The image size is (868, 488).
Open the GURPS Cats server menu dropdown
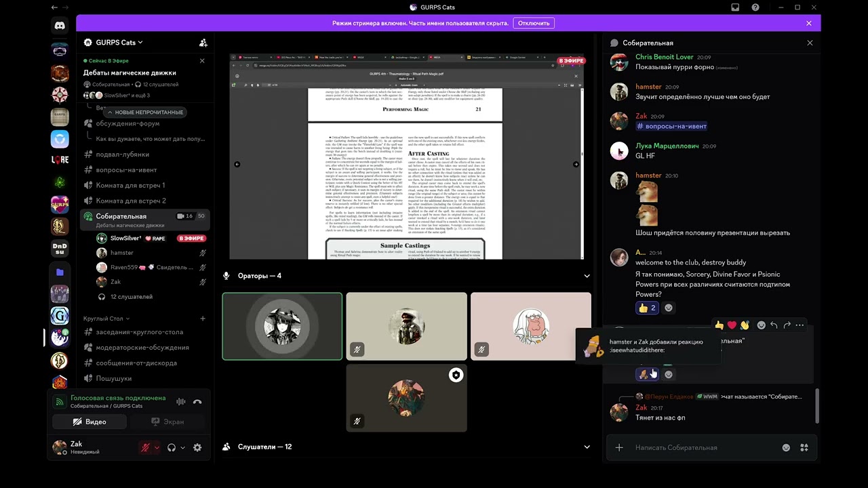coord(119,42)
